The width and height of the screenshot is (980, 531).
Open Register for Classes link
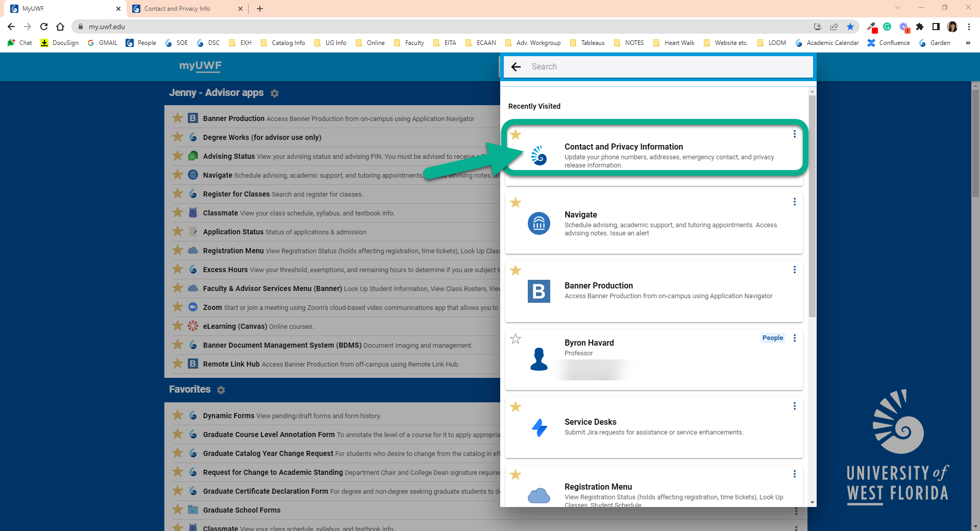click(x=236, y=194)
